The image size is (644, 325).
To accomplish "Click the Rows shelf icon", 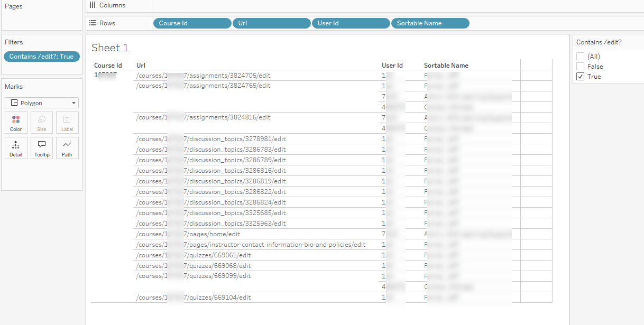I will pos(93,23).
